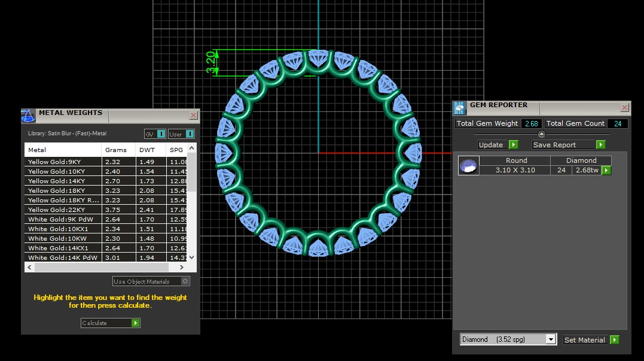Select the Yellow Gold:10KY row
This screenshot has width=644, height=361.
[106, 171]
